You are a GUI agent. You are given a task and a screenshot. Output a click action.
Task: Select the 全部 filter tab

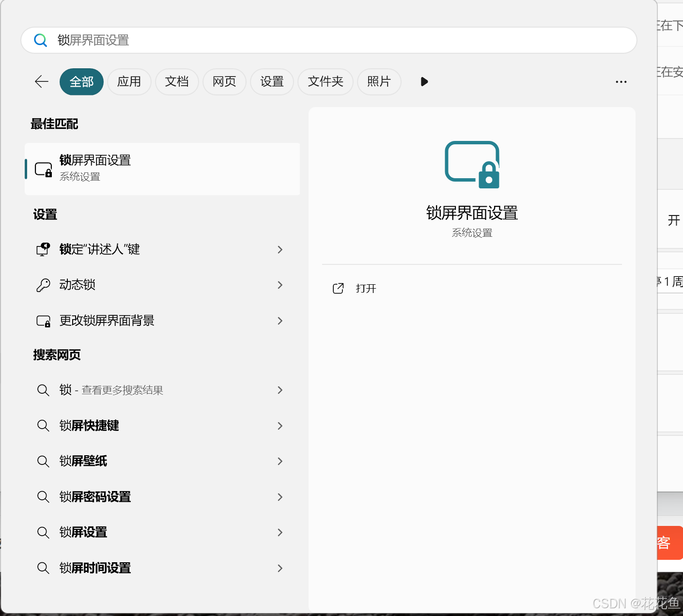point(81,81)
